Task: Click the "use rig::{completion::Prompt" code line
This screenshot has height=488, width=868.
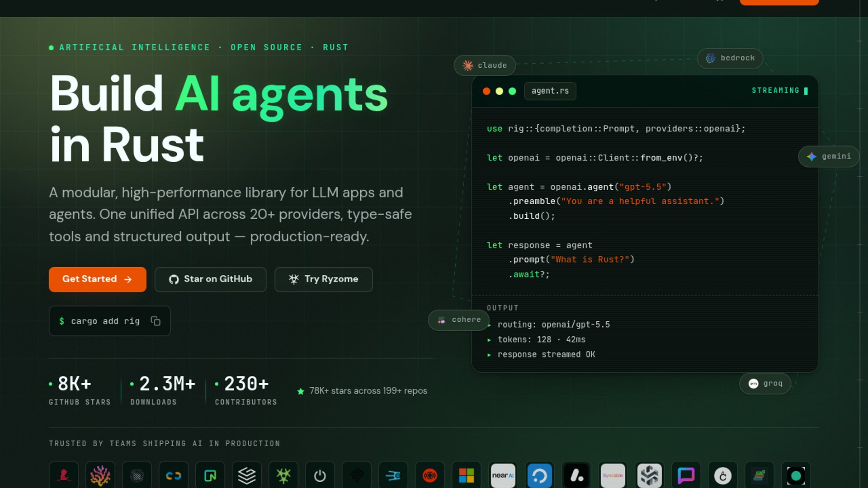Action: [x=616, y=129]
